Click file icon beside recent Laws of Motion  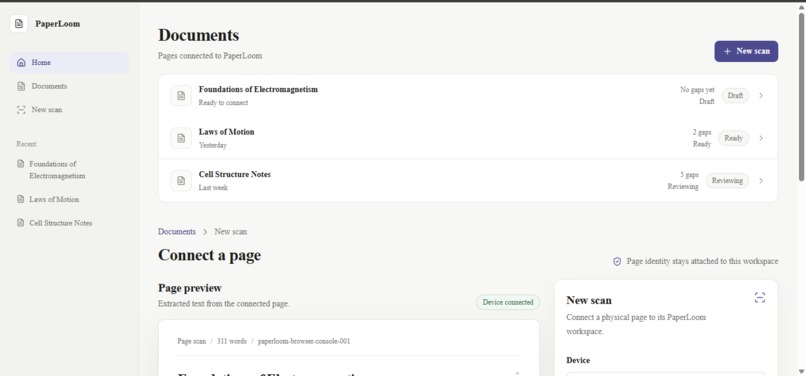(x=21, y=199)
